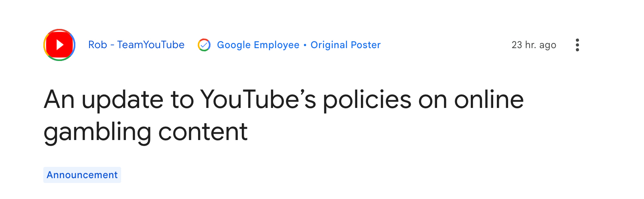Click the 'gambling content' line of the heading
644x199 pixels.
146,132
